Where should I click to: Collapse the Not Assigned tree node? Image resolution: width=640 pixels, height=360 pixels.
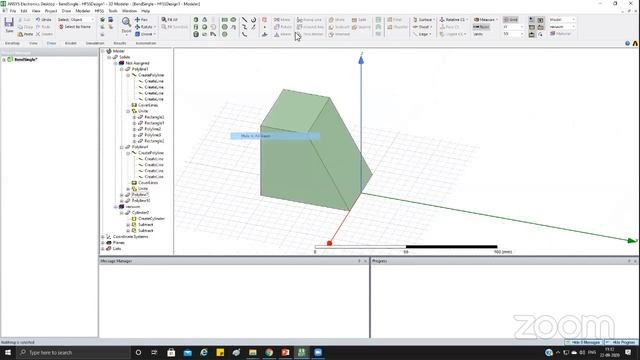coord(116,63)
